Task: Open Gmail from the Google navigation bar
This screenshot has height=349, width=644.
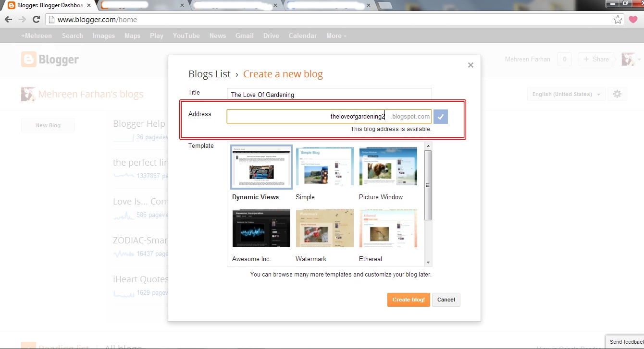Action: coord(244,36)
